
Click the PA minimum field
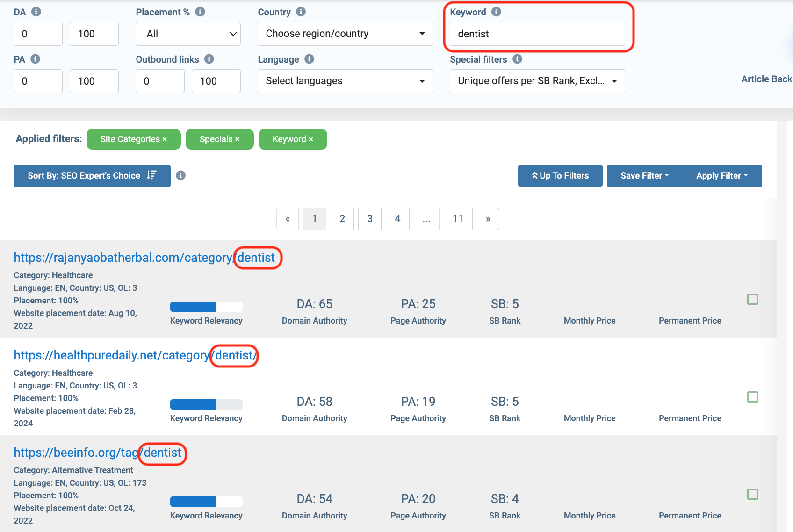pos(38,81)
